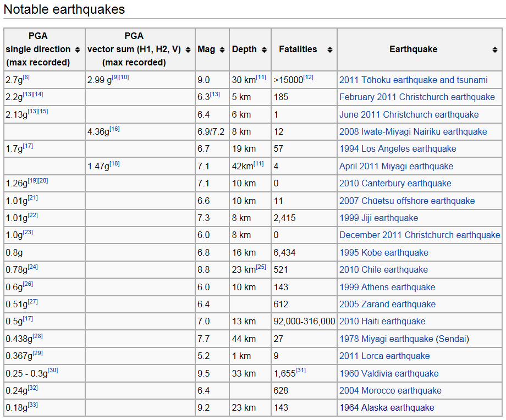This screenshot has width=506, height=420.
Task: Sort table by Mag column arrows
Action: (x=222, y=49)
